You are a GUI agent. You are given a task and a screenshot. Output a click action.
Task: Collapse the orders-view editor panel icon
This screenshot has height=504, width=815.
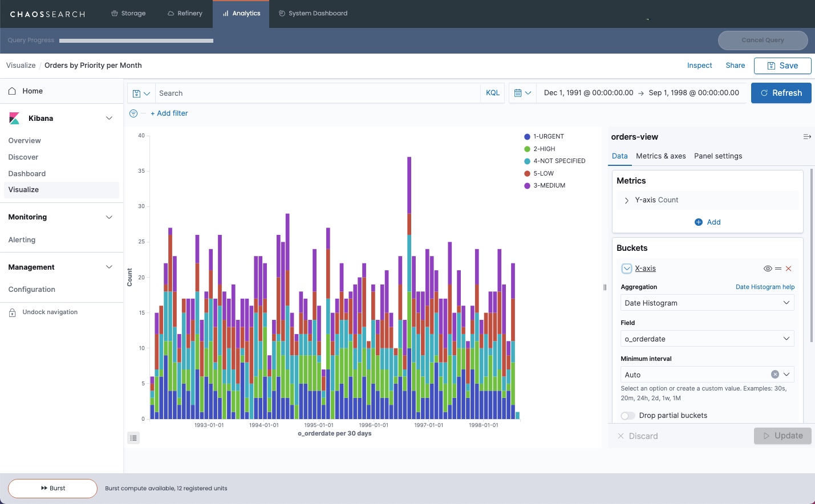pyautogui.click(x=806, y=137)
